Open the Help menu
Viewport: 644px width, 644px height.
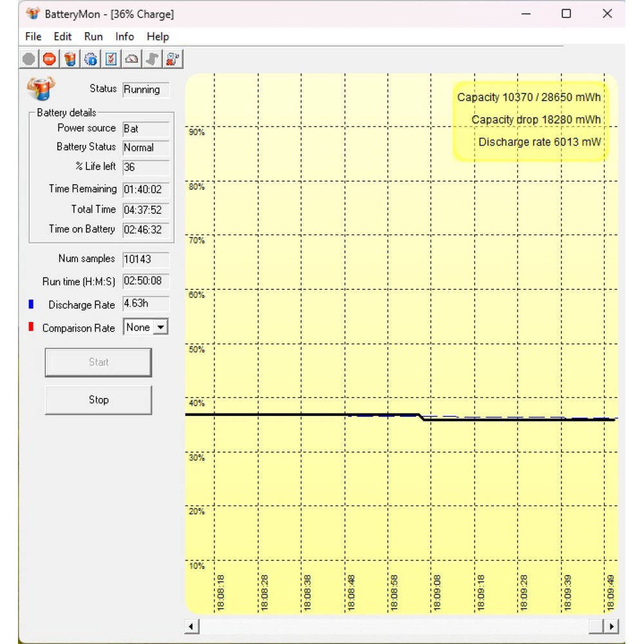coord(158,37)
